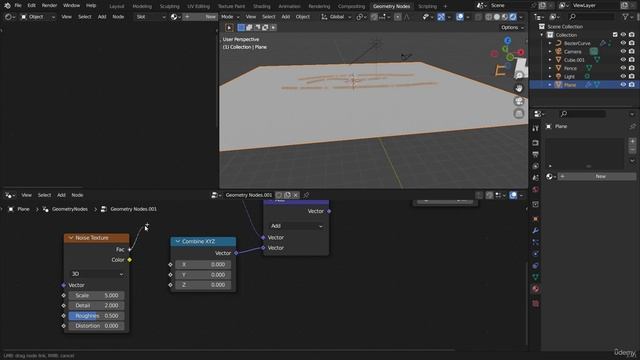
Task: Add material slot with plus button
Action: click(x=632, y=141)
